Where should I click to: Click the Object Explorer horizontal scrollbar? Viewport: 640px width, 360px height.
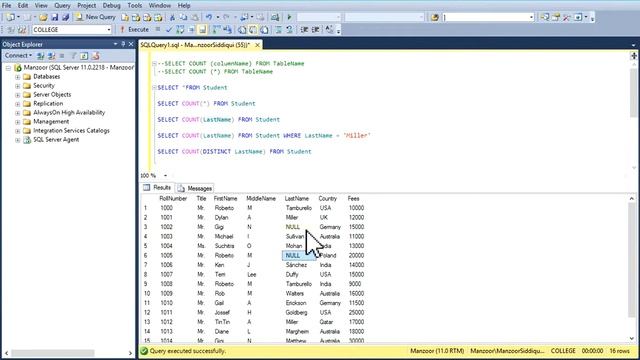pos(53,353)
